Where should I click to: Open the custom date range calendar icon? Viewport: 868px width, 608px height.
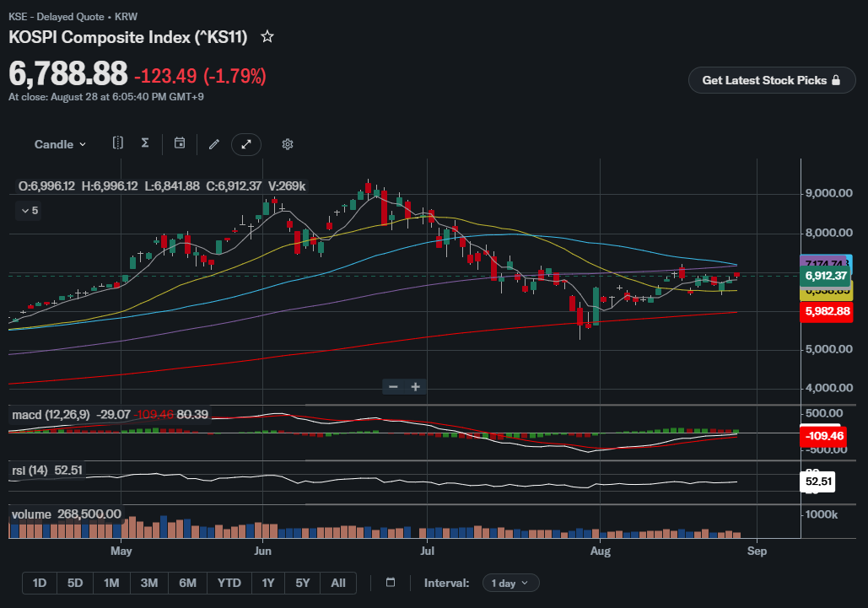[x=391, y=582]
